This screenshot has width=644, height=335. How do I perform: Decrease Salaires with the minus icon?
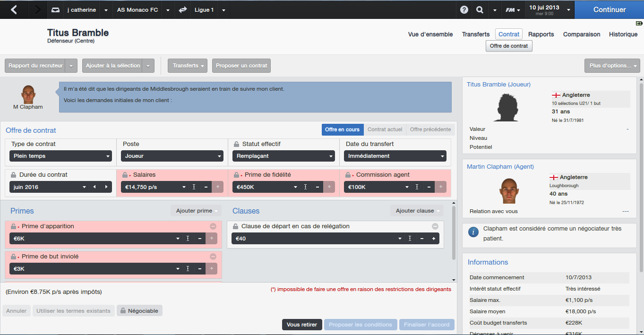[x=206, y=187]
